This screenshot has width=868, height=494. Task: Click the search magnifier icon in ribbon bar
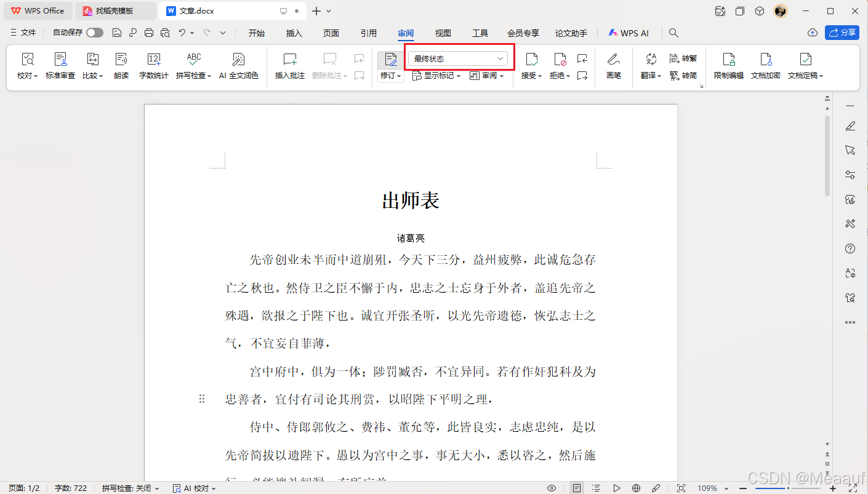tap(674, 33)
